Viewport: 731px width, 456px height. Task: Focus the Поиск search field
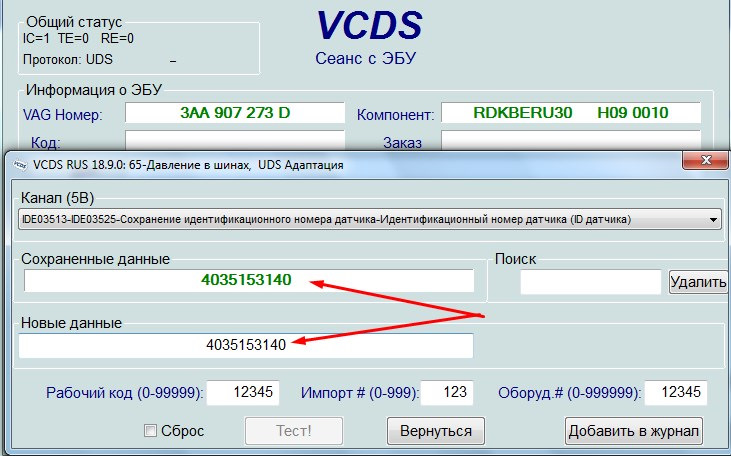coord(591,282)
